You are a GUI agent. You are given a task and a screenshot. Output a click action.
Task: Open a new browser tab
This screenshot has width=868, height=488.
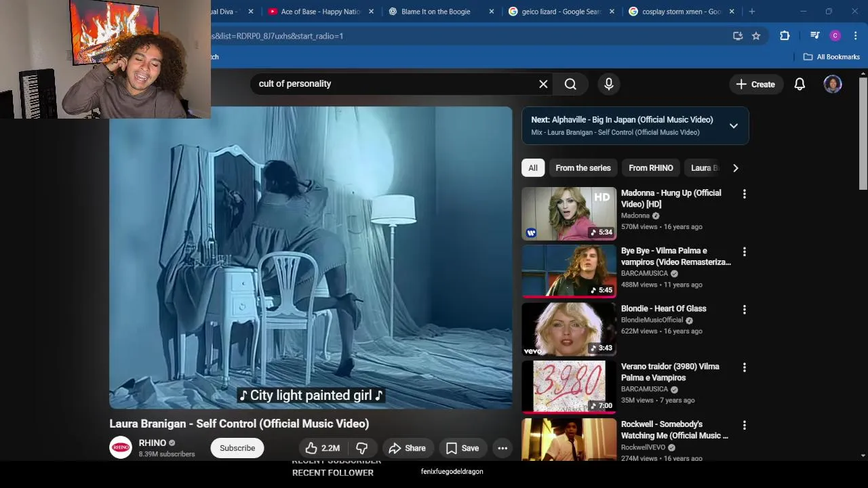[x=751, y=12]
